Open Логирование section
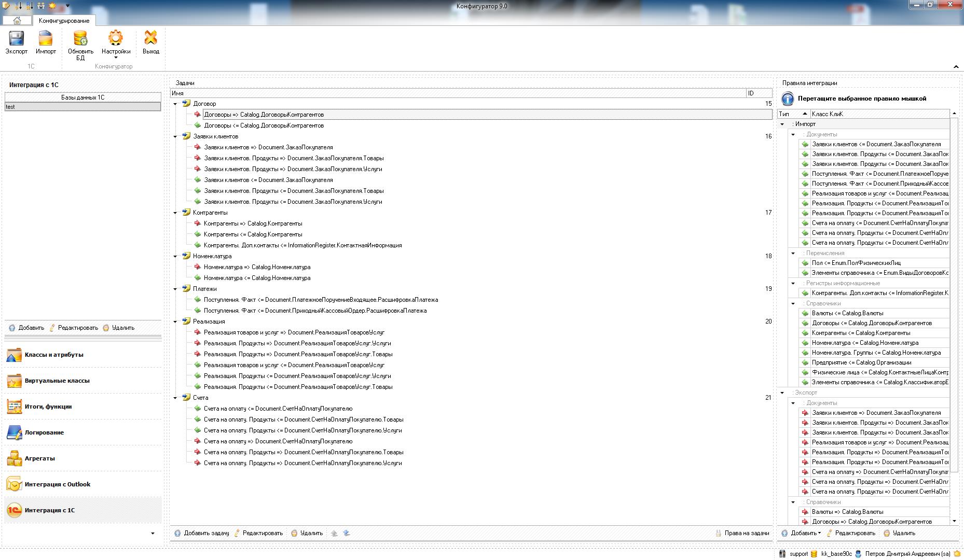Image resolution: width=964 pixels, height=560 pixels. [83, 432]
